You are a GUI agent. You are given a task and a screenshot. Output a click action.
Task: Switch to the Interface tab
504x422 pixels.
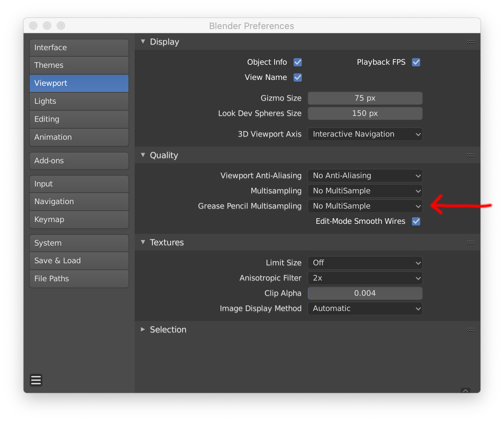[79, 48]
